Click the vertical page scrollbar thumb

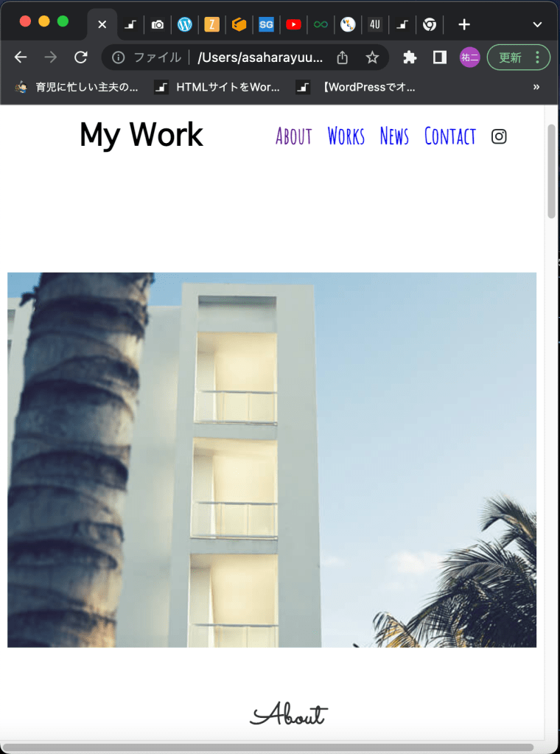pos(551,171)
